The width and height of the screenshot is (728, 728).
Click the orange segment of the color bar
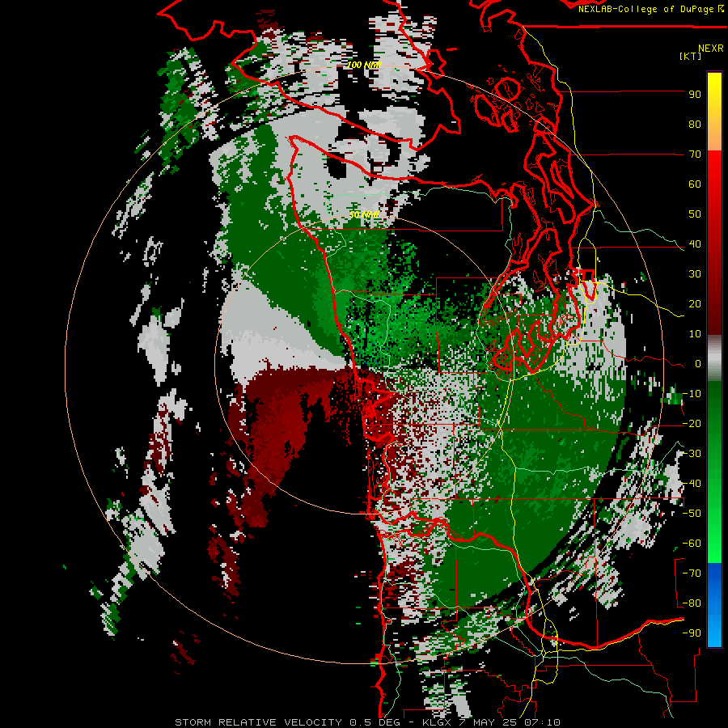[x=714, y=134]
